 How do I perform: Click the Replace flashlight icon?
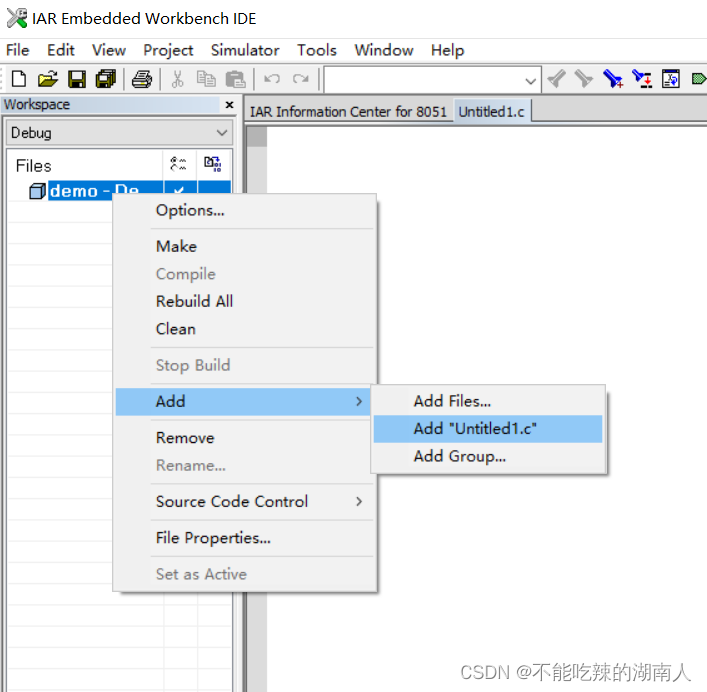[642, 79]
